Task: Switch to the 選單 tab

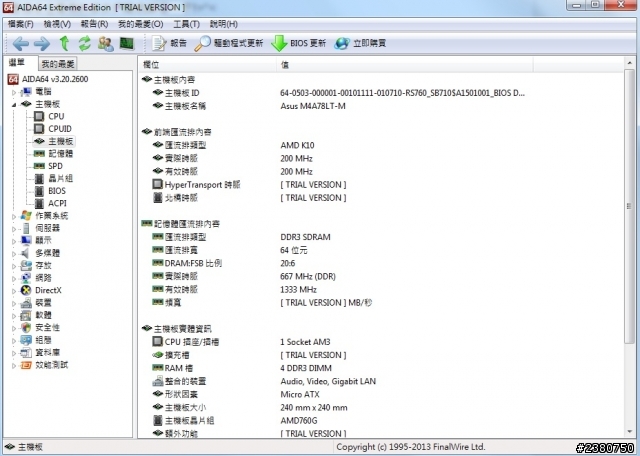Action: pyautogui.click(x=17, y=62)
